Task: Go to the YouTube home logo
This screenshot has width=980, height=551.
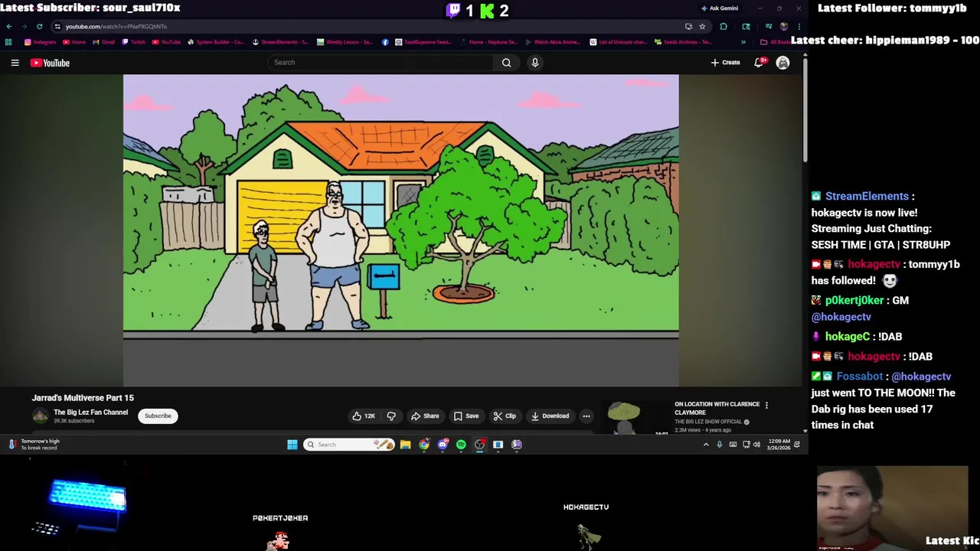Action: [50, 63]
